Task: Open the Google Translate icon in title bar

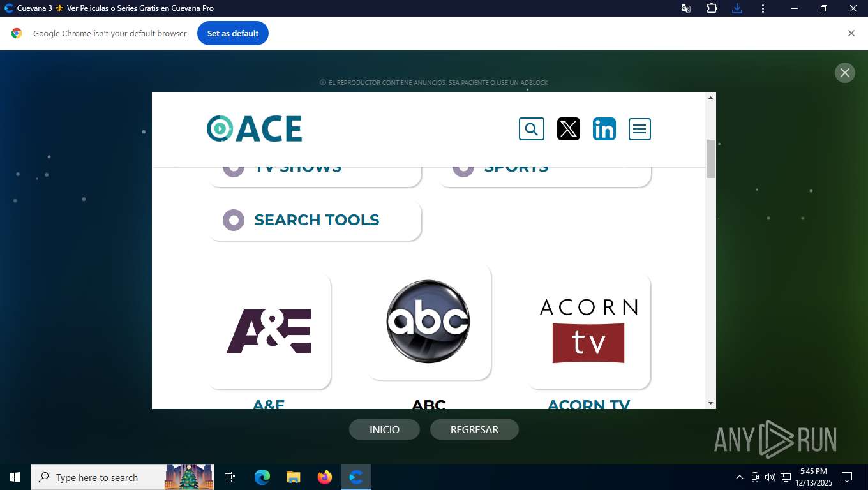Action: click(686, 8)
